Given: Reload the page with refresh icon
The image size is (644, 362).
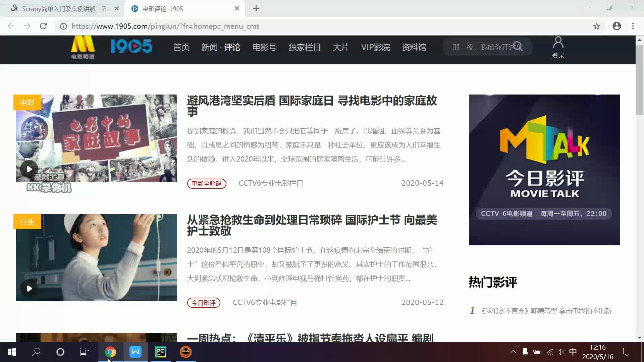Looking at the screenshot, I should tap(43, 26).
